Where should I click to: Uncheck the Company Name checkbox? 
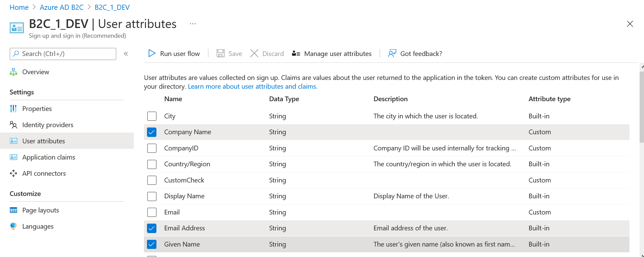point(152,132)
